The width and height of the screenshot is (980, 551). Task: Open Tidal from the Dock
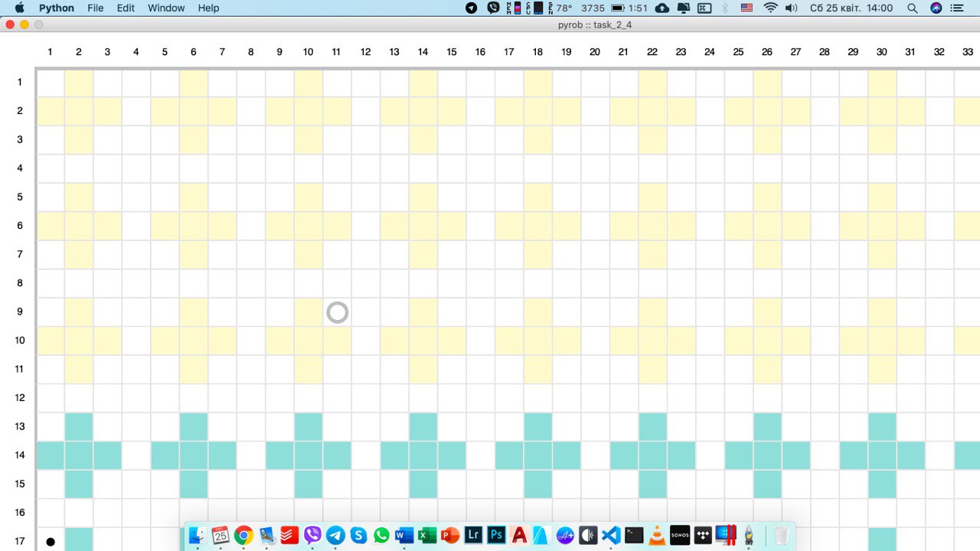coord(703,536)
